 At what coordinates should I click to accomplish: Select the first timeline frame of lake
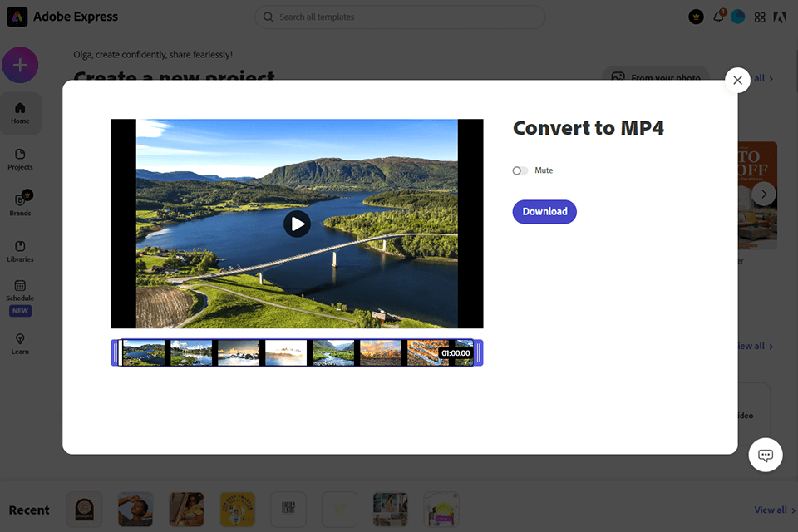(x=144, y=352)
